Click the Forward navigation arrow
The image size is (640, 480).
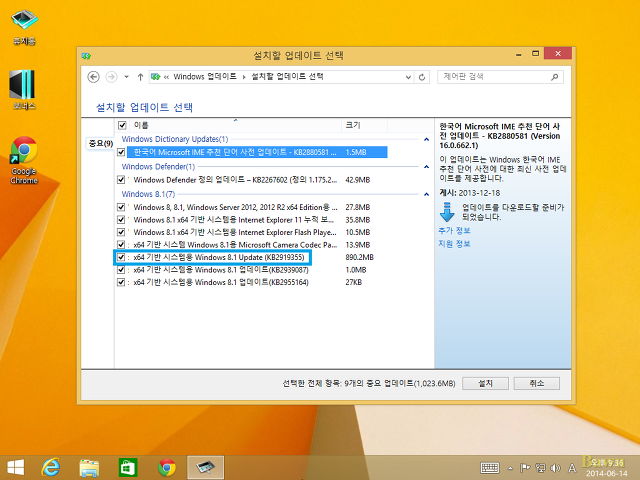point(111,77)
